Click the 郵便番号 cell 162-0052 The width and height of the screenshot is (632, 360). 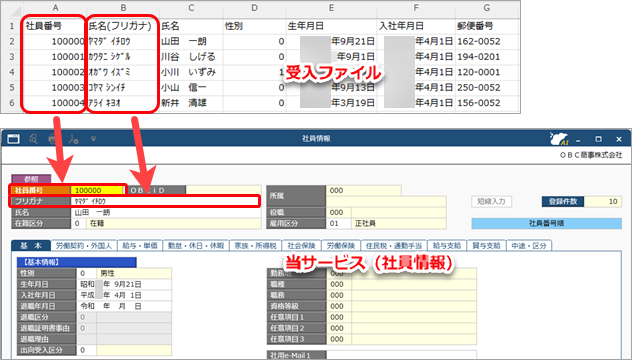pyautogui.click(x=487, y=42)
